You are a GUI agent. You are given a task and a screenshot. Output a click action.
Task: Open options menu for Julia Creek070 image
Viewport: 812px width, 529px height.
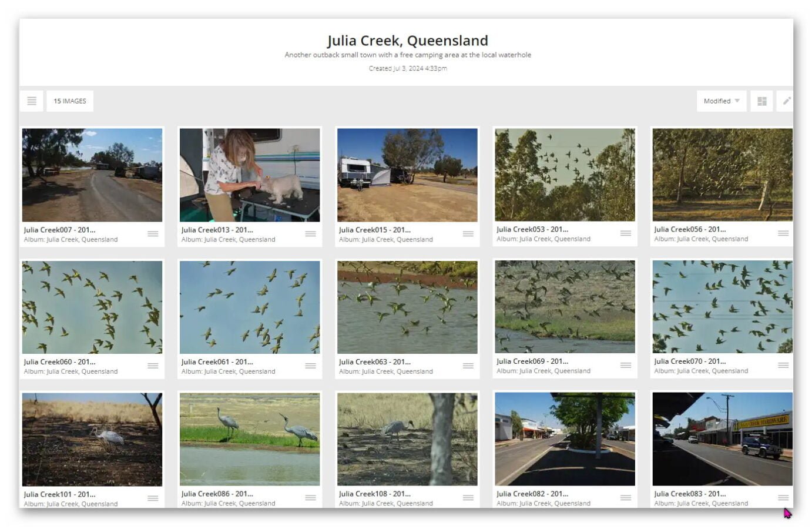(x=783, y=365)
